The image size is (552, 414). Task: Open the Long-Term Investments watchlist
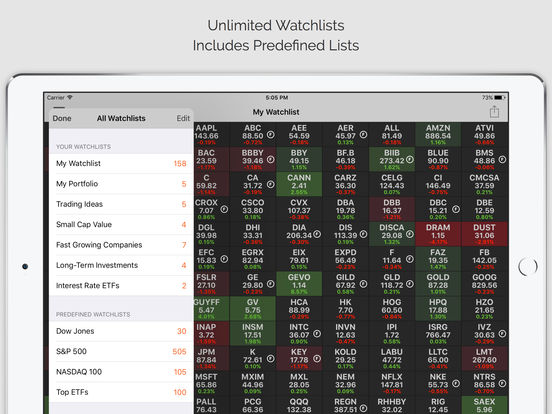tap(121, 265)
